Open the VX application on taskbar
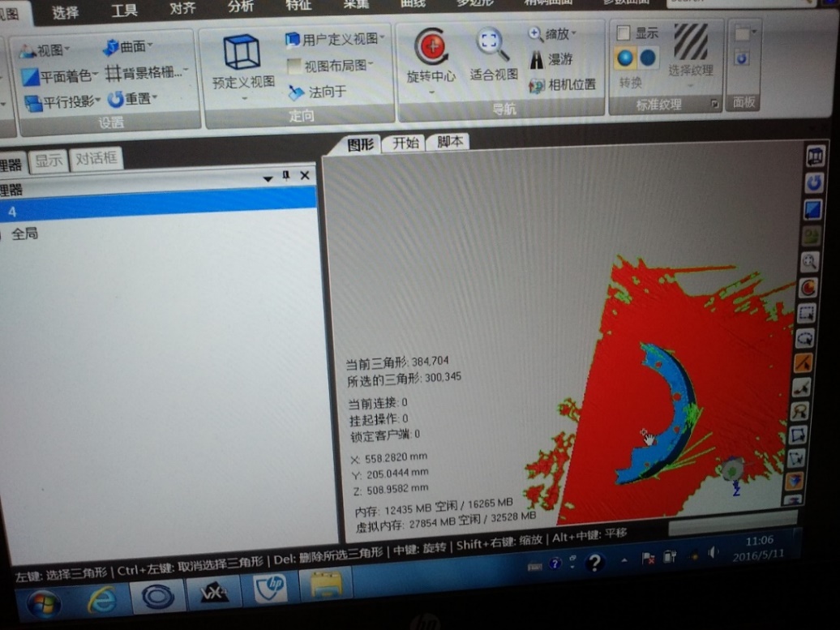 pyautogui.click(x=213, y=593)
